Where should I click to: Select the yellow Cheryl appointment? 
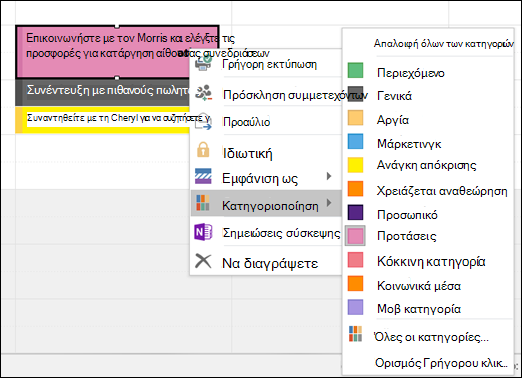[103, 119]
